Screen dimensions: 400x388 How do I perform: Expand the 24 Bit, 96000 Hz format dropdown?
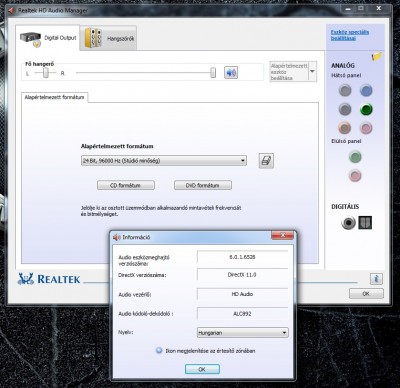pos(164,161)
